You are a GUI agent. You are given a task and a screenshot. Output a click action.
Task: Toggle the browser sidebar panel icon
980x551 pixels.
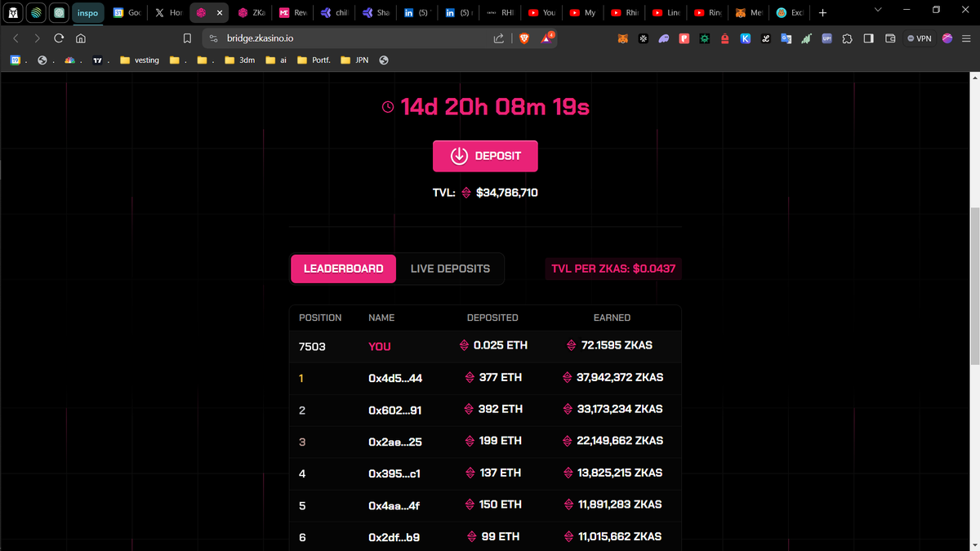[x=869, y=38]
